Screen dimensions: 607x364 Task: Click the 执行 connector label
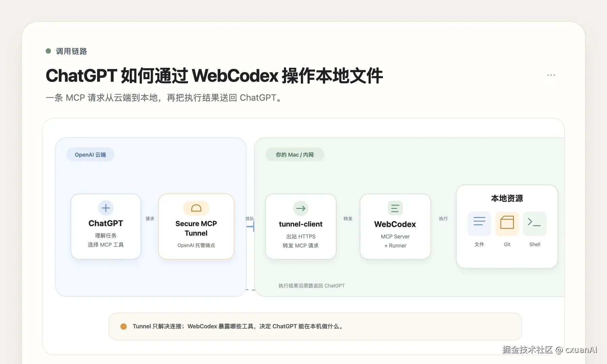443,219
